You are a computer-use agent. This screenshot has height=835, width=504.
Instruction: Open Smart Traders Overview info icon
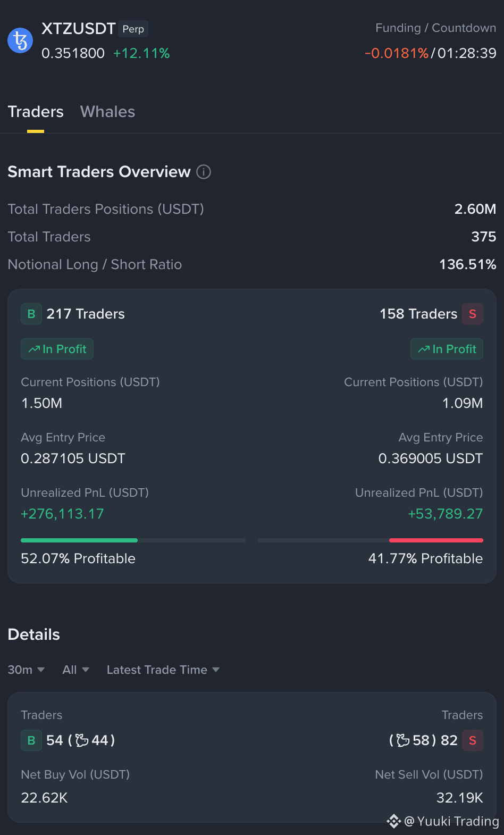(204, 172)
